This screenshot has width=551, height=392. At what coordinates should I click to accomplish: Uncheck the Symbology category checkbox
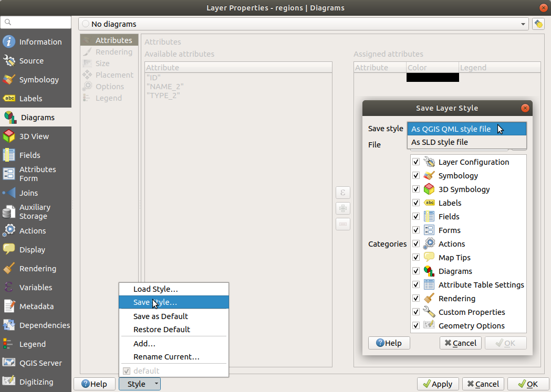tap(416, 176)
